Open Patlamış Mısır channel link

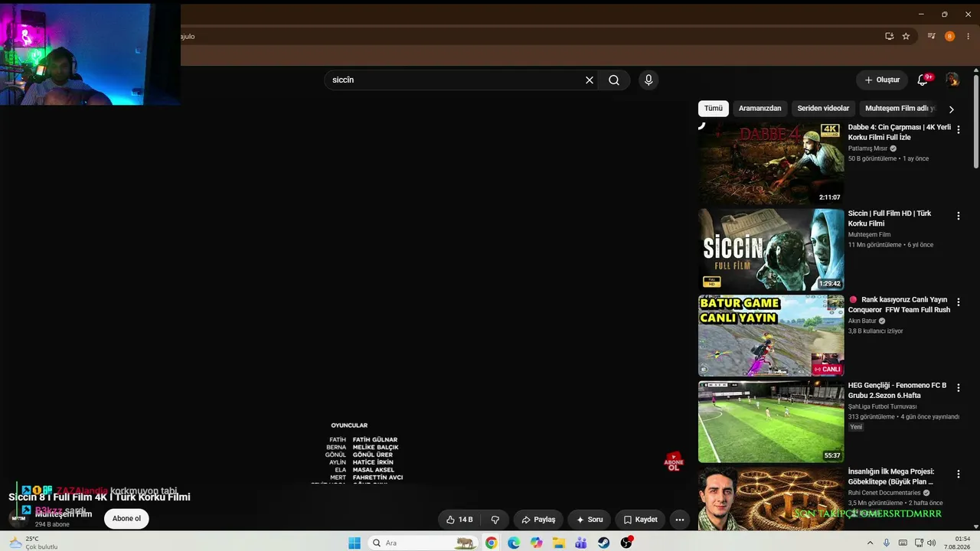tap(867, 148)
